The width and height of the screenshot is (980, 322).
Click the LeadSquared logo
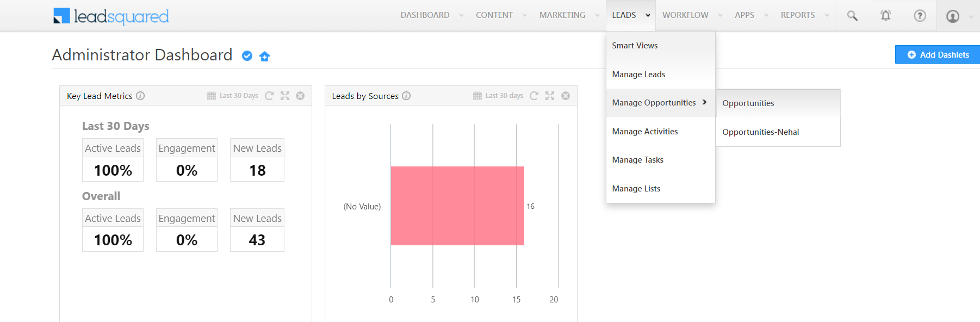tap(111, 16)
